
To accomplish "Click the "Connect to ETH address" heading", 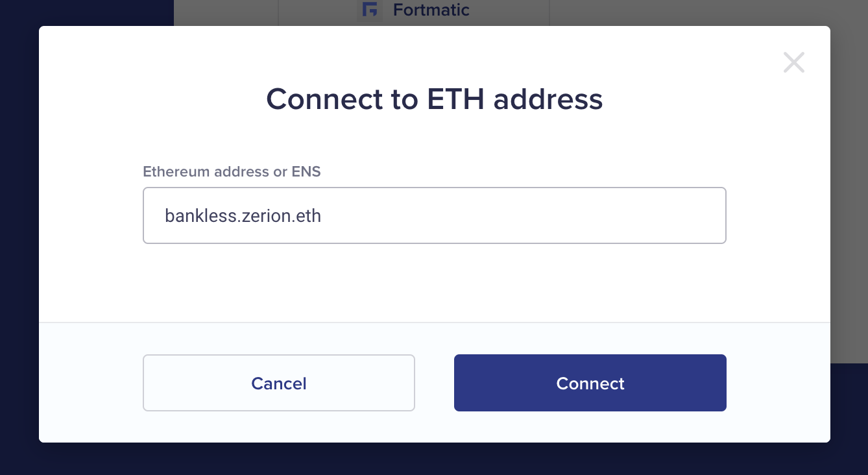I will click(x=434, y=99).
